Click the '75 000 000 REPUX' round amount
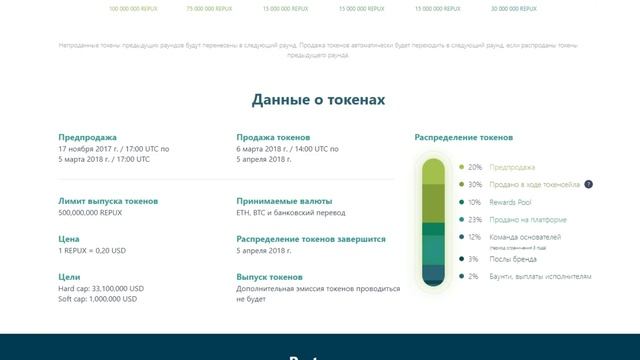Screen dimensions: 640x360 point(209,9)
